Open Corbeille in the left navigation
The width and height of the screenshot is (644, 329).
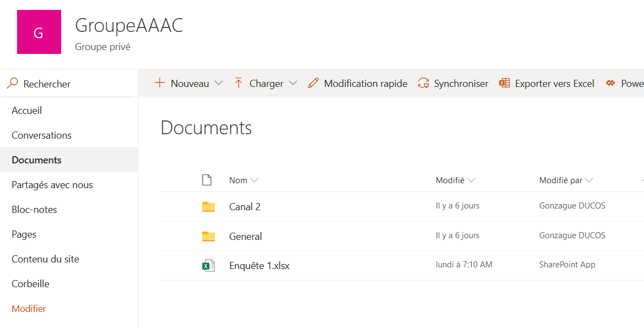click(x=30, y=284)
